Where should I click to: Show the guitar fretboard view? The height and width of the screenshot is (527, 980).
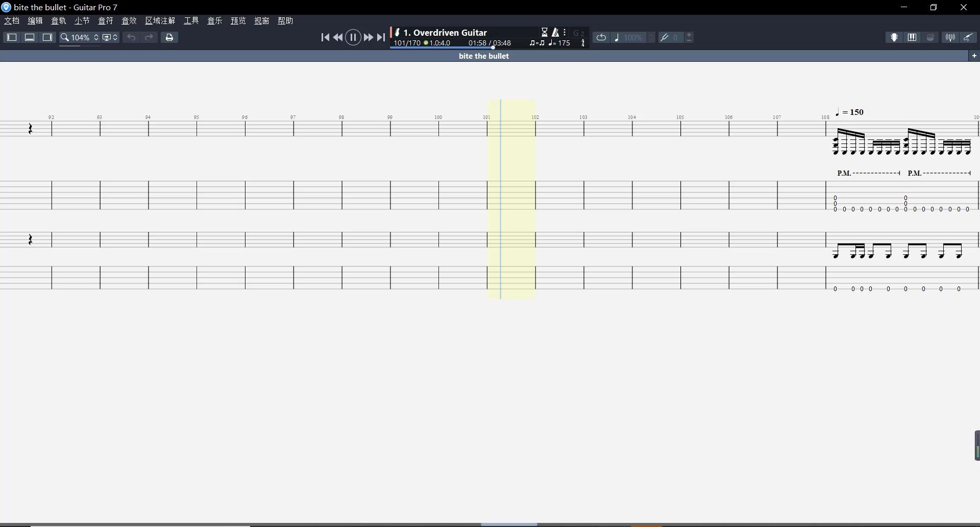[x=894, y=37]
